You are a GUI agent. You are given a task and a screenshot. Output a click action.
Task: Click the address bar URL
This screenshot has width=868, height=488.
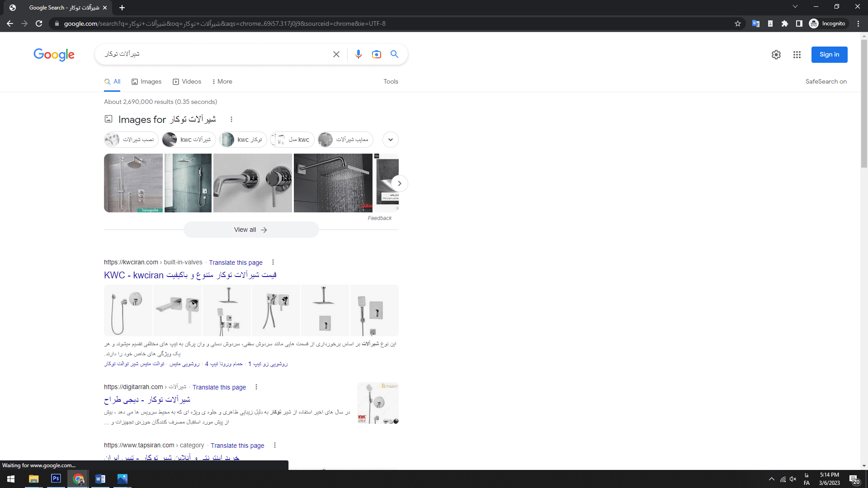click(225, 23)
